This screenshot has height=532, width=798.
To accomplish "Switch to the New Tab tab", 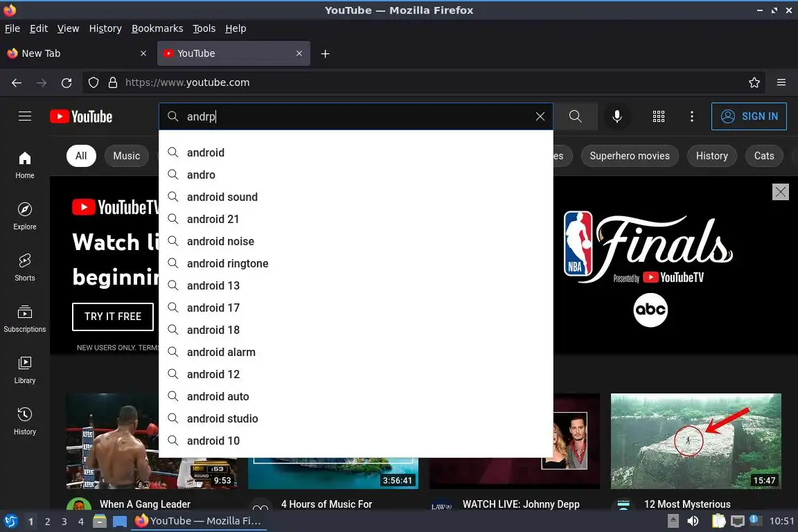I will [78, 53].
